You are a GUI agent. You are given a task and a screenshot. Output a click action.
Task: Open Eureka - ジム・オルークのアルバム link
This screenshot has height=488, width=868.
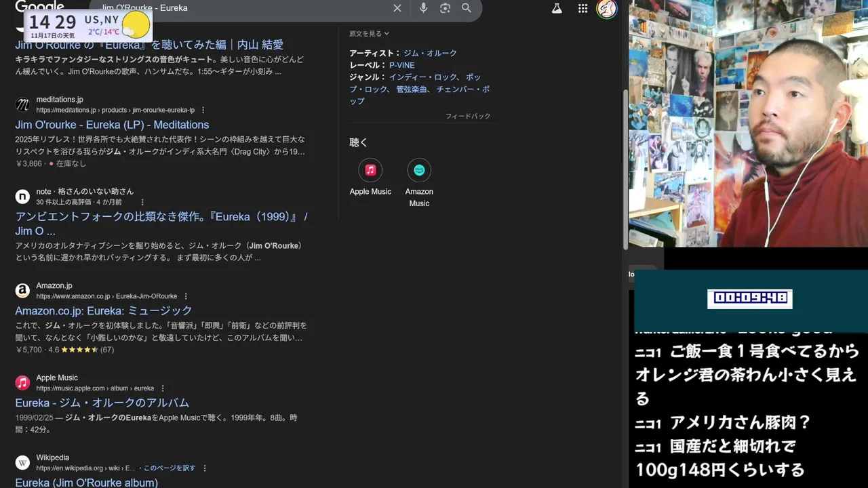[102, 403]
